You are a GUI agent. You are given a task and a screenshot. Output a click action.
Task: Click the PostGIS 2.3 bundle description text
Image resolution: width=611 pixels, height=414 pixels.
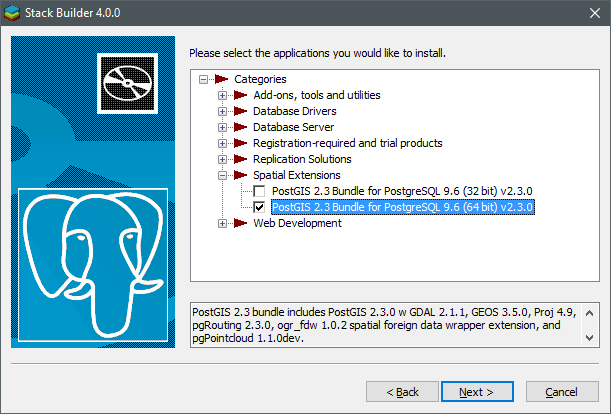pyautogui.click(x=384, y=325)
